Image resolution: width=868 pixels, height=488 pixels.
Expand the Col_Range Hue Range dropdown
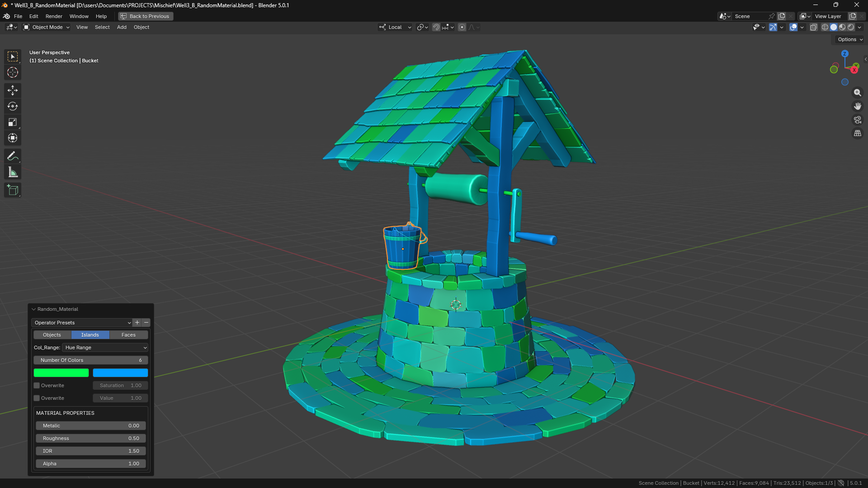[x=105, y=347]
